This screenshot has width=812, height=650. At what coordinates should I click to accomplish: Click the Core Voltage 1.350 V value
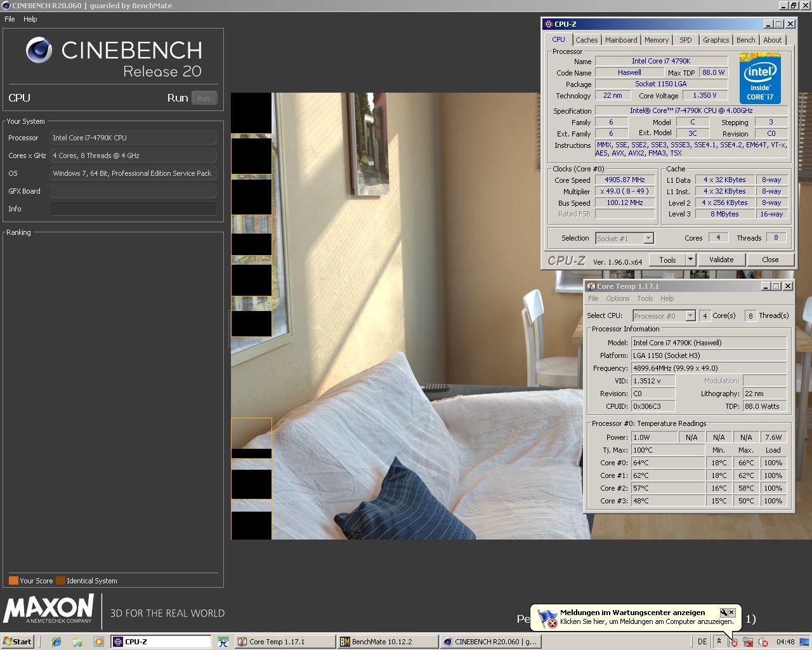[705, 95]
